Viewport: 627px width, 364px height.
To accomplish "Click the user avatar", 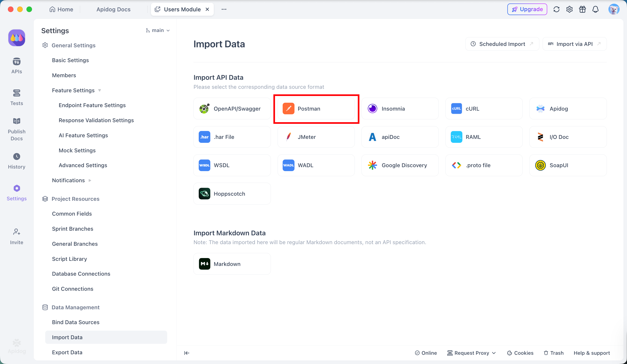I will click(614, 10).
